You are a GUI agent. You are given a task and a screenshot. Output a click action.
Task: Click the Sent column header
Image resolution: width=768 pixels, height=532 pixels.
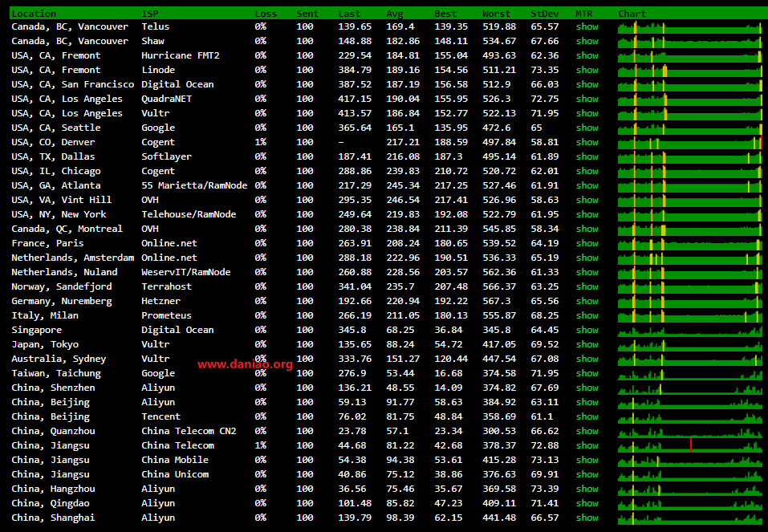tap(307, 14)
